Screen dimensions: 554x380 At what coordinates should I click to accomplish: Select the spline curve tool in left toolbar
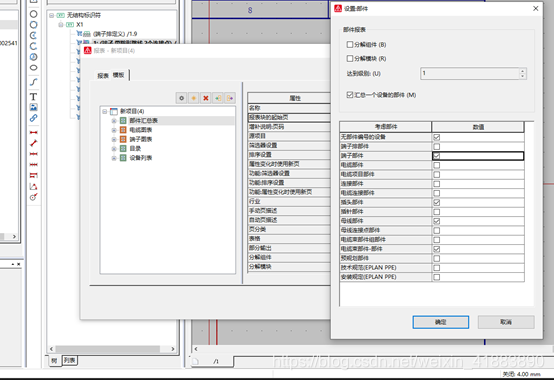[x=33, y=82]
